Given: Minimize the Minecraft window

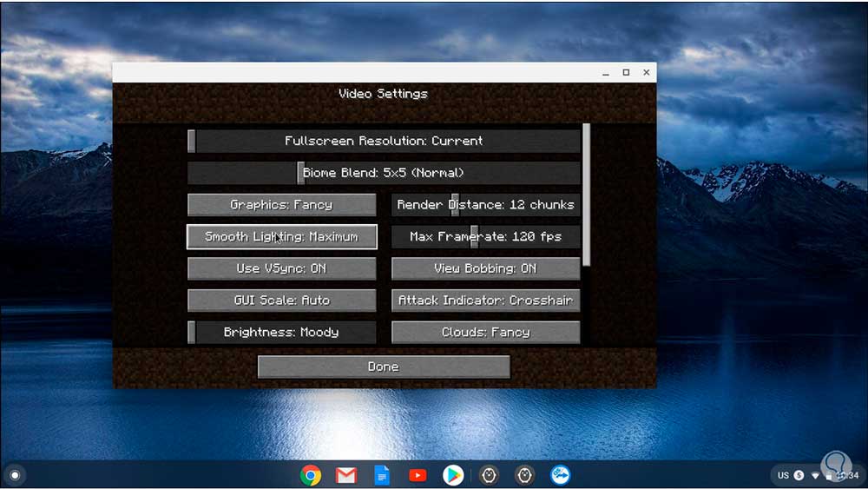Looking at the screenshot, I should click(606, 73).
